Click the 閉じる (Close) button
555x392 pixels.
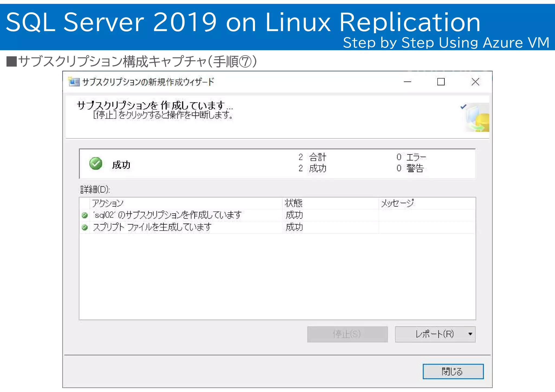pyautogui.click(x=453, y=371)
